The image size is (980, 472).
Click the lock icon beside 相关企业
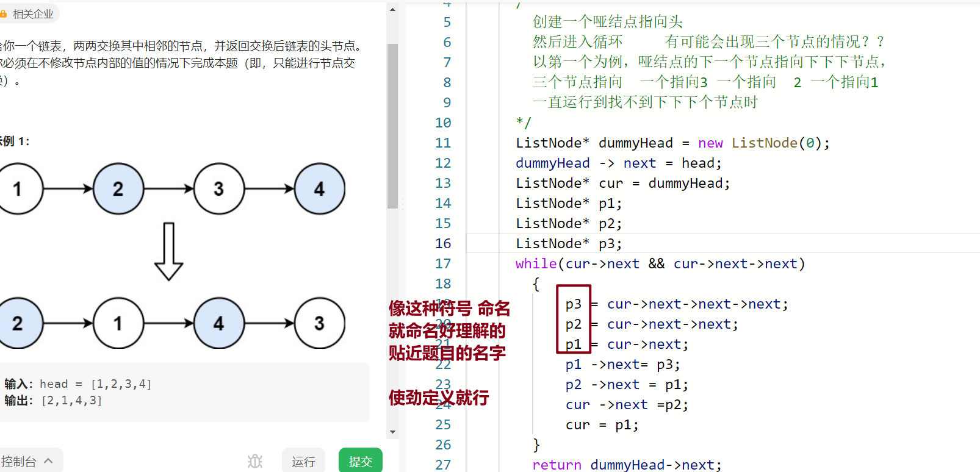[x=4, y=13]
